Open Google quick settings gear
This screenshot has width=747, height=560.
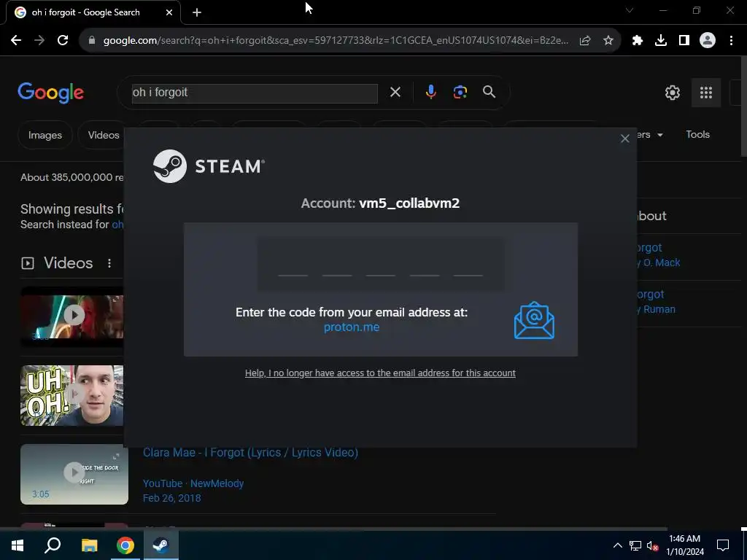pos(672,93)
